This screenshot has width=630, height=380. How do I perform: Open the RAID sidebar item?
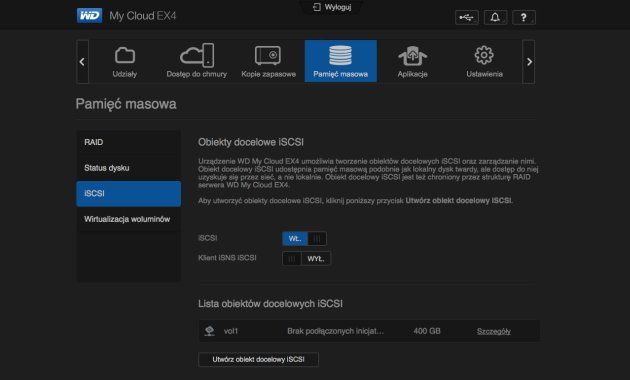click(129, 142)
